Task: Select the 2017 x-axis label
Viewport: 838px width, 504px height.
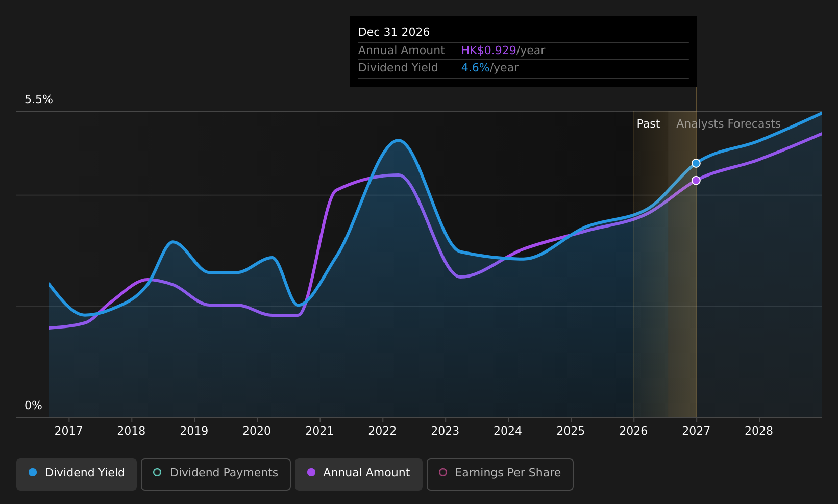Action: 68,431
